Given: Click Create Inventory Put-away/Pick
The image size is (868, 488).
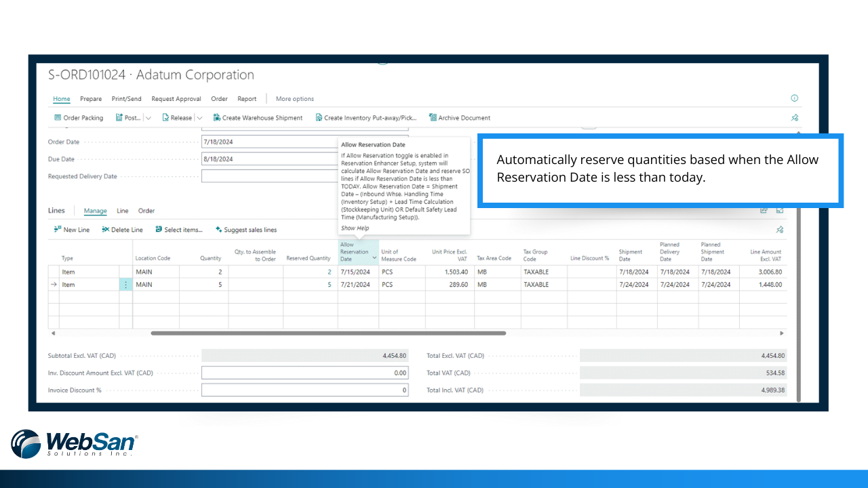Looking at the screenshot, I should pos(366,118).
